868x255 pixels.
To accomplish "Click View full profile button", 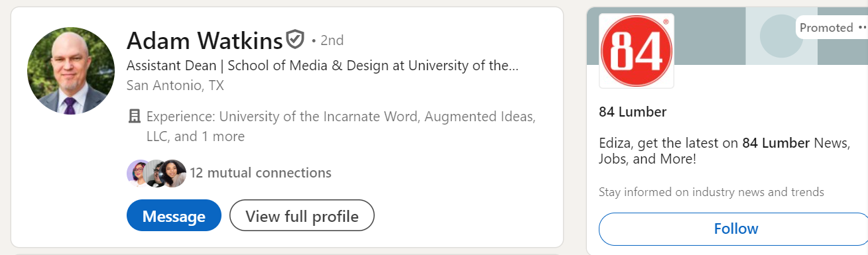I will (302, 216).
